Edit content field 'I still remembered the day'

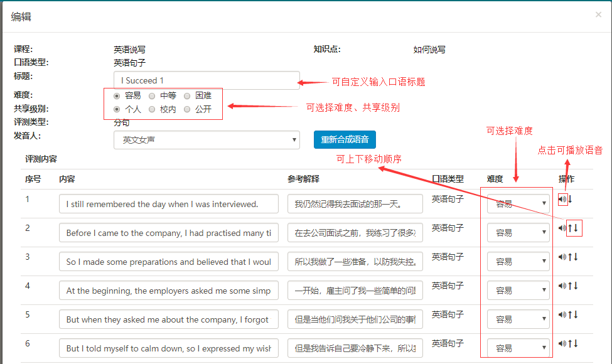tap(168, 204)
